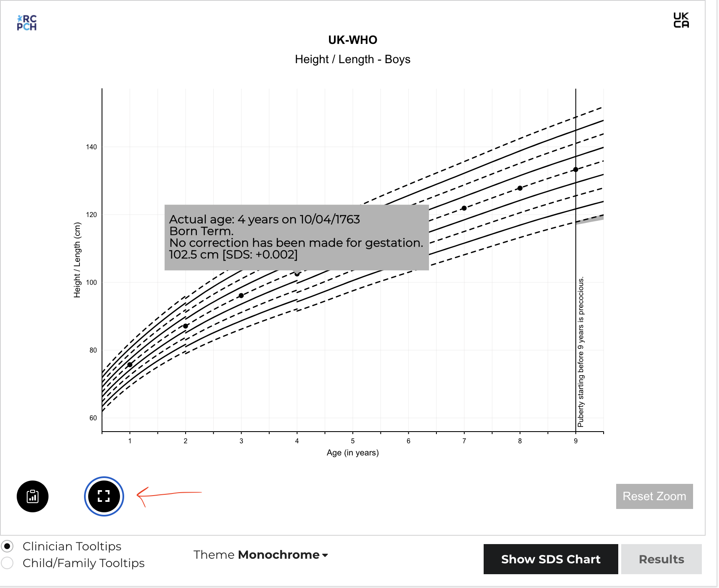Screen dimensions: 719x588
Task: Click the age 7 height point
Action: click(464, 208)
